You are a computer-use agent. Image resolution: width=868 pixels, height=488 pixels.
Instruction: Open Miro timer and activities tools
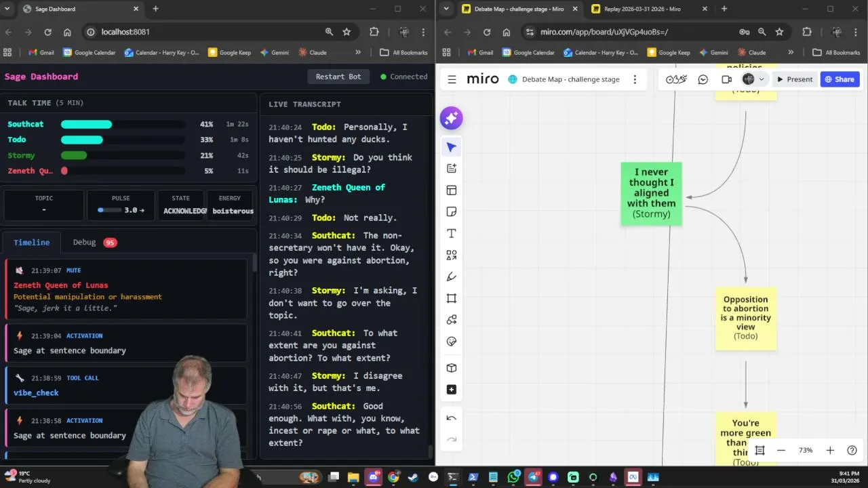click(x=676, y=79)
